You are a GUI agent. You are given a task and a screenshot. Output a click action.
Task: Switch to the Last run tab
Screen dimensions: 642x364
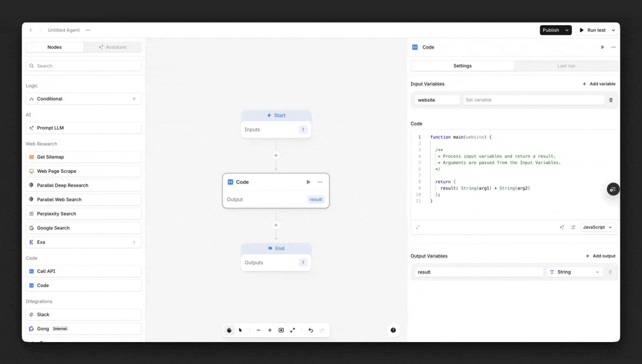(566, 66)
